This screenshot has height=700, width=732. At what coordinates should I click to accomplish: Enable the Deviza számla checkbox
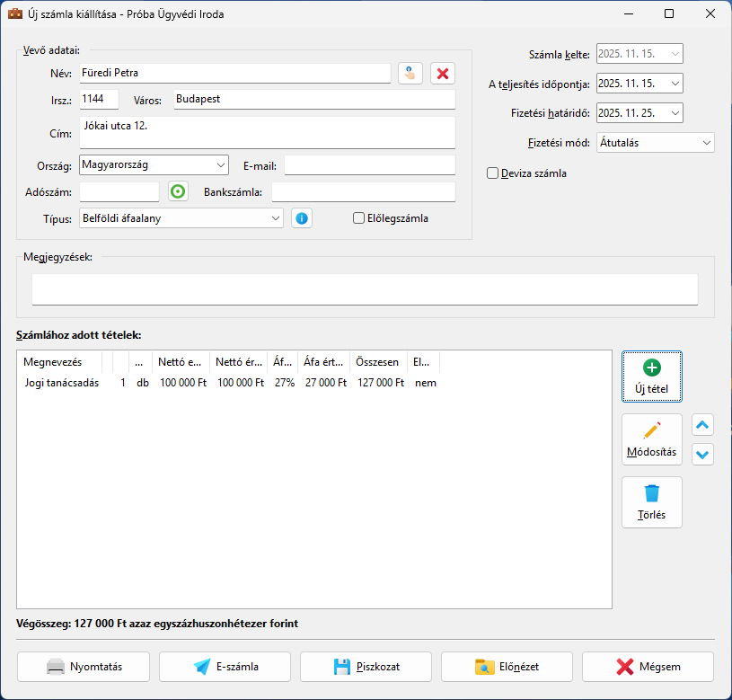coord(492,173)
